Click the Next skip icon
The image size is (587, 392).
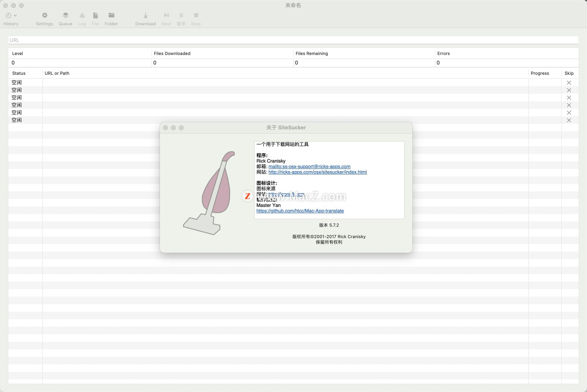[x=166, y=15]
